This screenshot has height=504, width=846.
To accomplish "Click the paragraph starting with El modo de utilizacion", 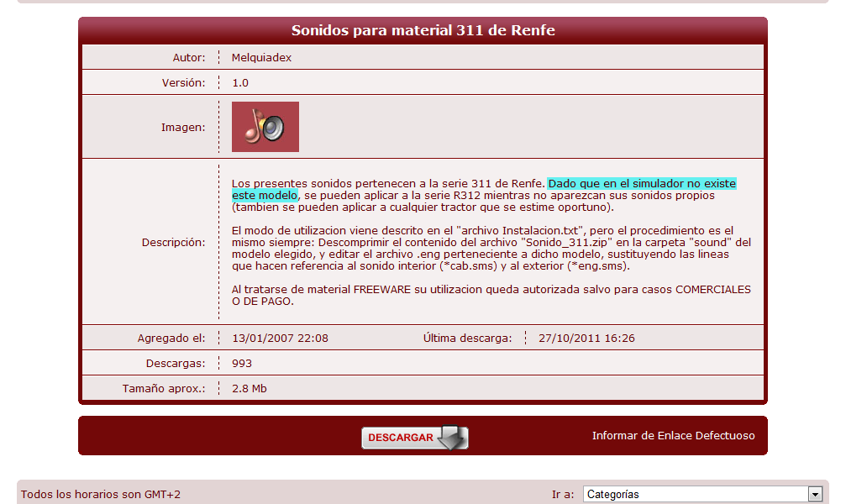I will point(491,248).
